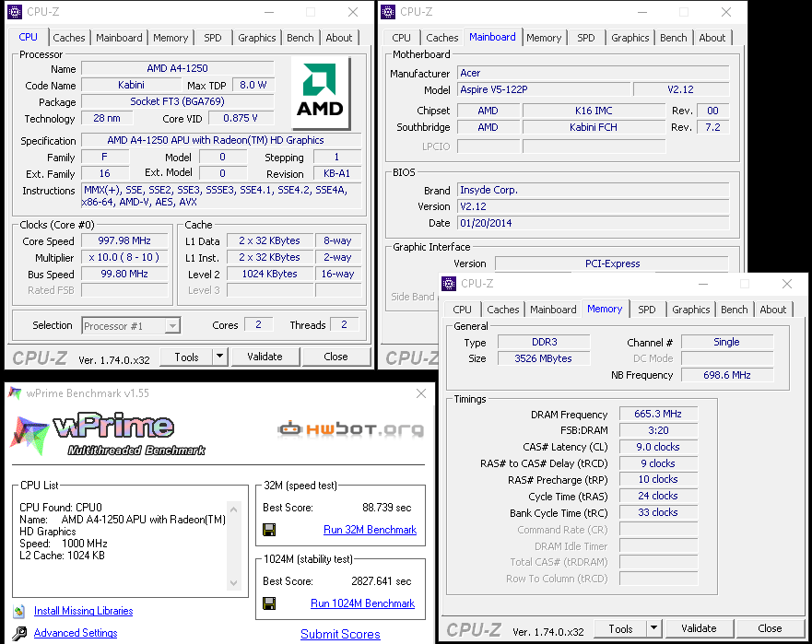Open the Tools dropdown arrow in the CPU window
This screenshot has width=812, height=644.
tap(219, 357)
